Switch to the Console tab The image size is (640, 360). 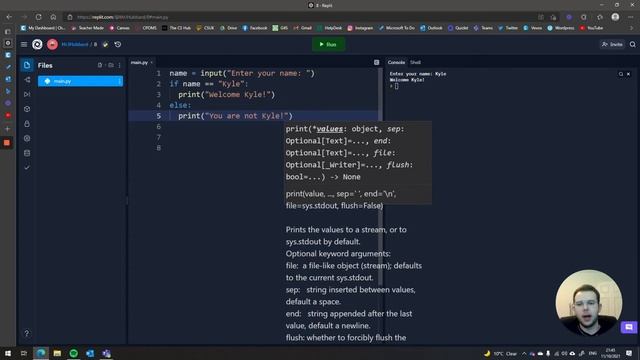click(x=396, y=62)
